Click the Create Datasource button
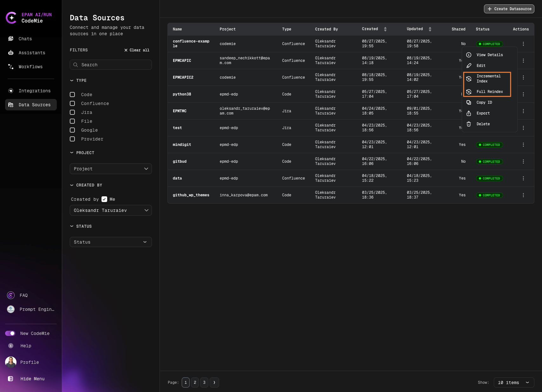The height and width of the screenshot is (392, 542). point(509,9)
